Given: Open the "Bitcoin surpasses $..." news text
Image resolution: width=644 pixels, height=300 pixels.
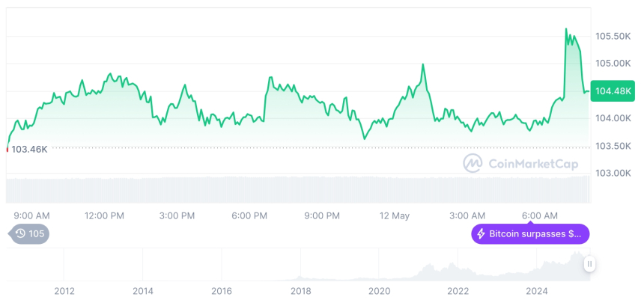Looking at the screenshot, I should point(535,234).
